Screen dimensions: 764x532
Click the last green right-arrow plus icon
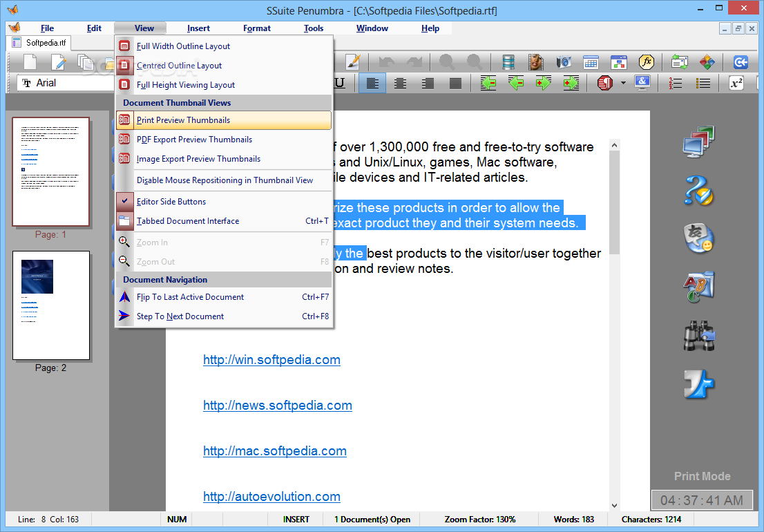[x=571, y=84]
